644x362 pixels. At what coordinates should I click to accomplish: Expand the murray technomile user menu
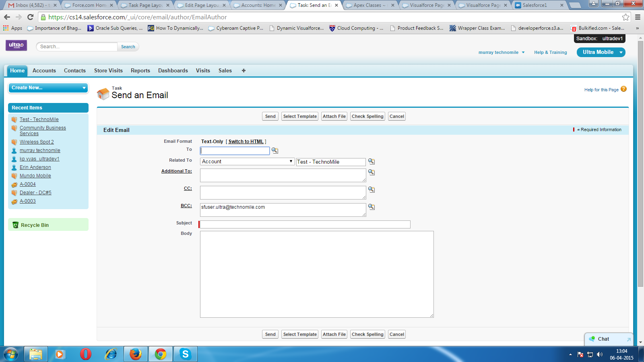coord(502,52)
